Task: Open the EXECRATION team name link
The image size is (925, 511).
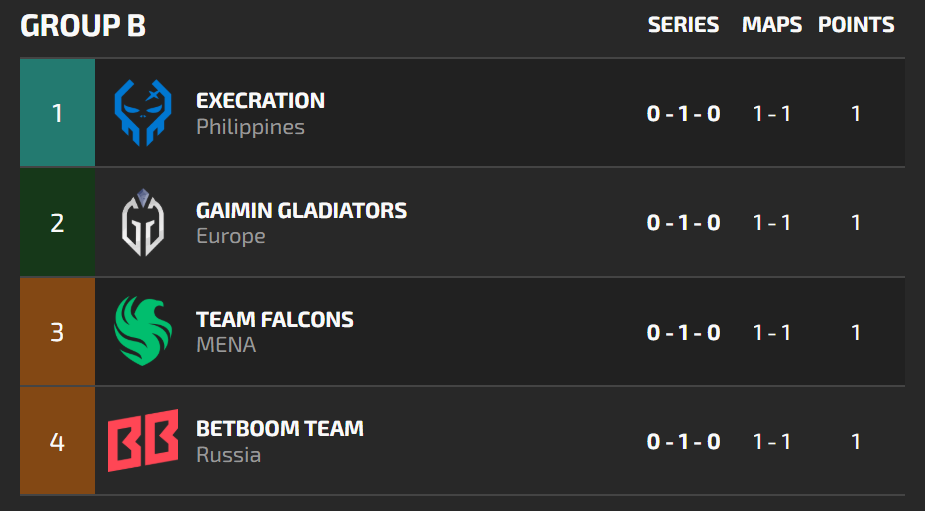Action: click(x=260, y=101)
